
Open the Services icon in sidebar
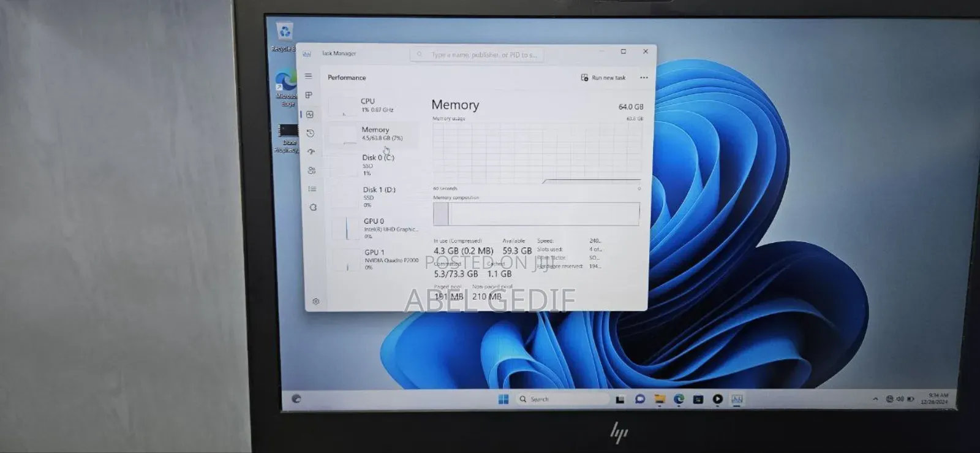pos(313,207)
